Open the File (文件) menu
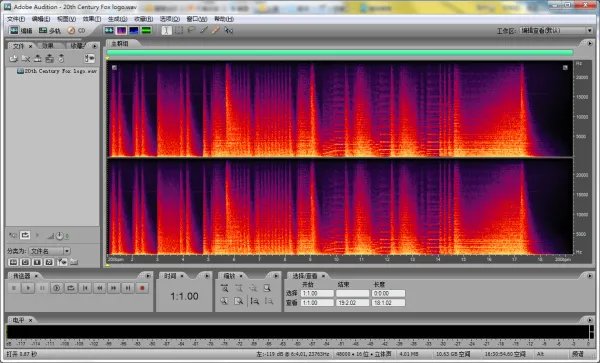Screen dimensions: 600x363 click(x=16, y=19)
